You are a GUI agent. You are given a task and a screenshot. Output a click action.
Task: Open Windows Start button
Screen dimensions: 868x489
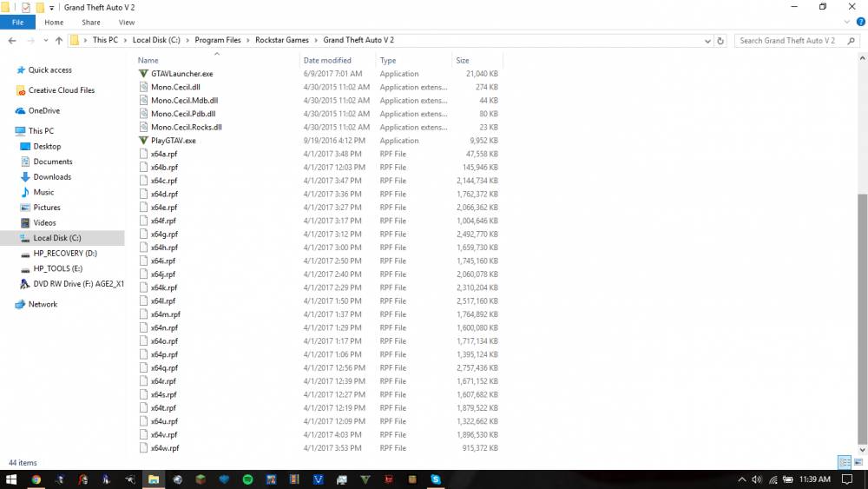pos(11,479)
